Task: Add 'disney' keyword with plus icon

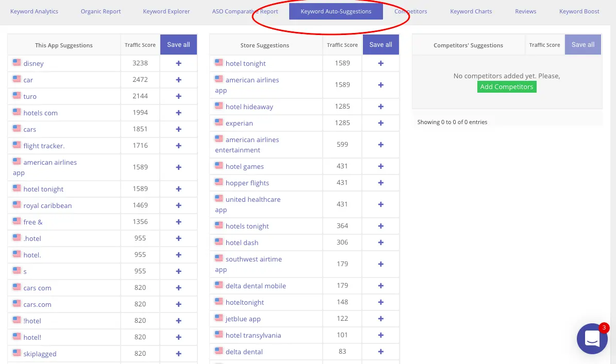Action: 178,63
